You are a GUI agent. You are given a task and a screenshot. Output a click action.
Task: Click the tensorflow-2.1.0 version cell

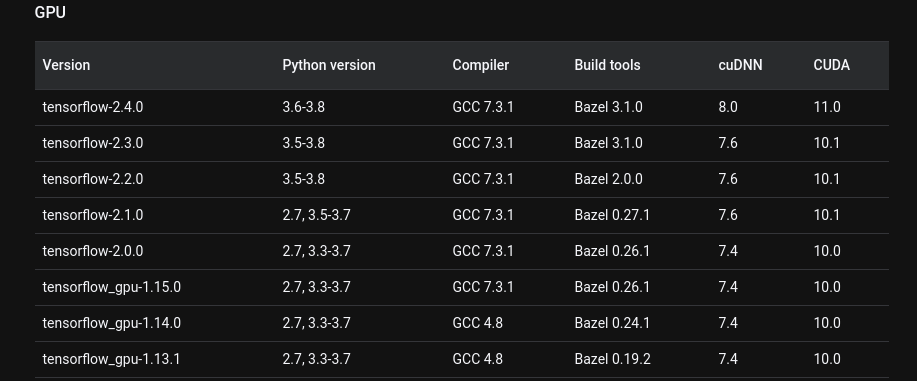pyautogui.click(x=93, y=215)
